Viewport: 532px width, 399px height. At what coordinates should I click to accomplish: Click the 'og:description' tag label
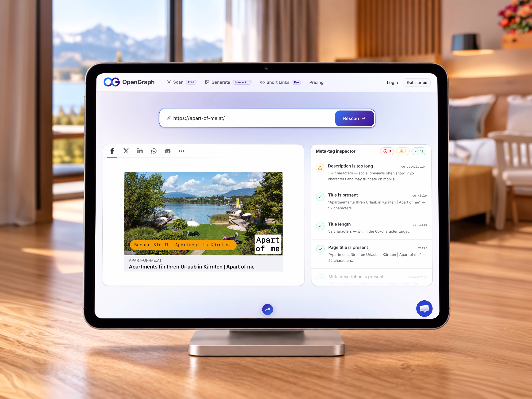414,166
